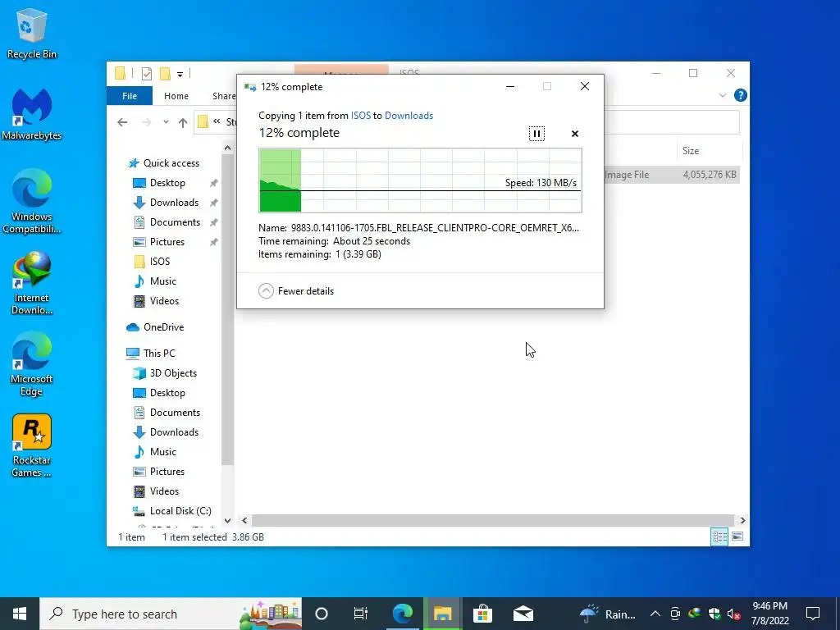
Task: Open 3D Objects under This PC
Action: (x=165, y=373)
